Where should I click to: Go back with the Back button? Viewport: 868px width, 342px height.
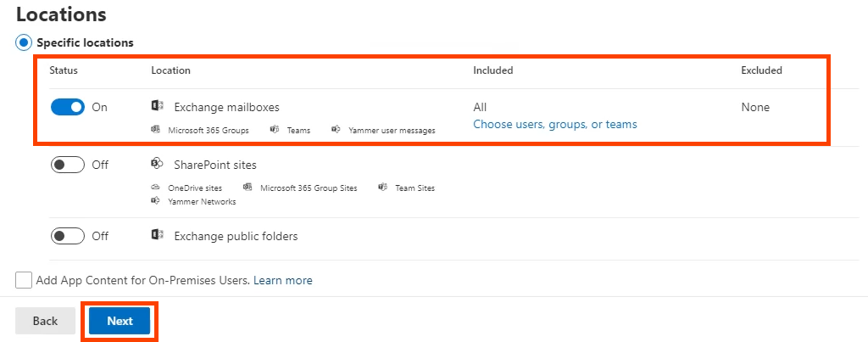pos(45,321)
